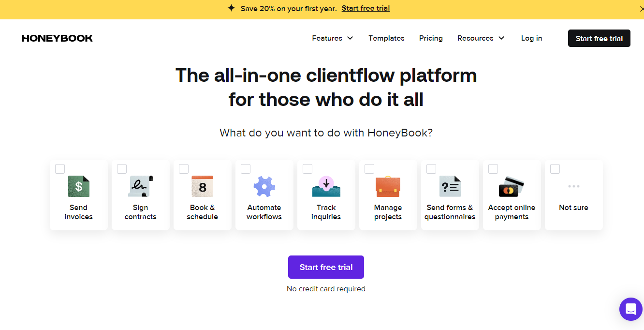Click What do you want to do question
This screenshot has width=644, height=330.
326,133
